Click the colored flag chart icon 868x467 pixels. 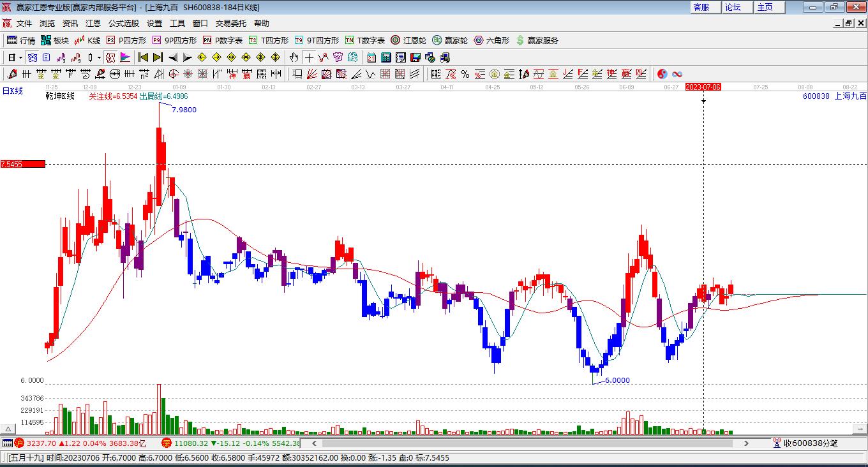pyautogui.click(x=125, y=57)
